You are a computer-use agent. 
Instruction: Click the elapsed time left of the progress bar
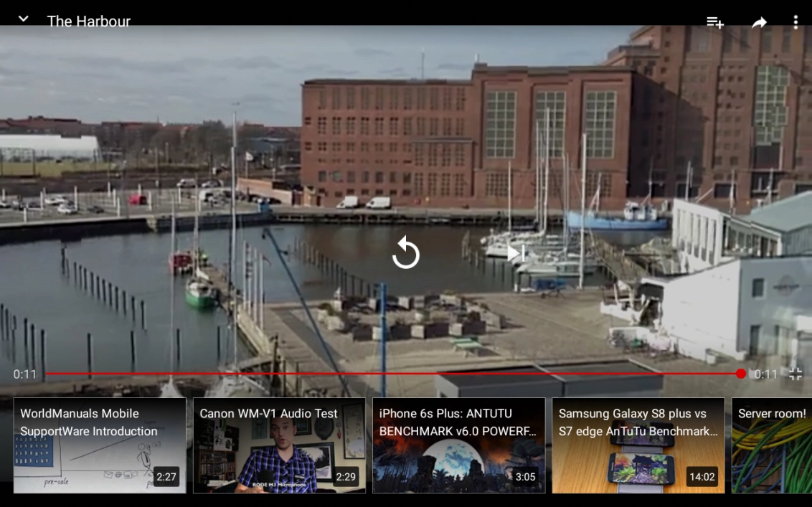pyautogui.click(x=24, y=374)
